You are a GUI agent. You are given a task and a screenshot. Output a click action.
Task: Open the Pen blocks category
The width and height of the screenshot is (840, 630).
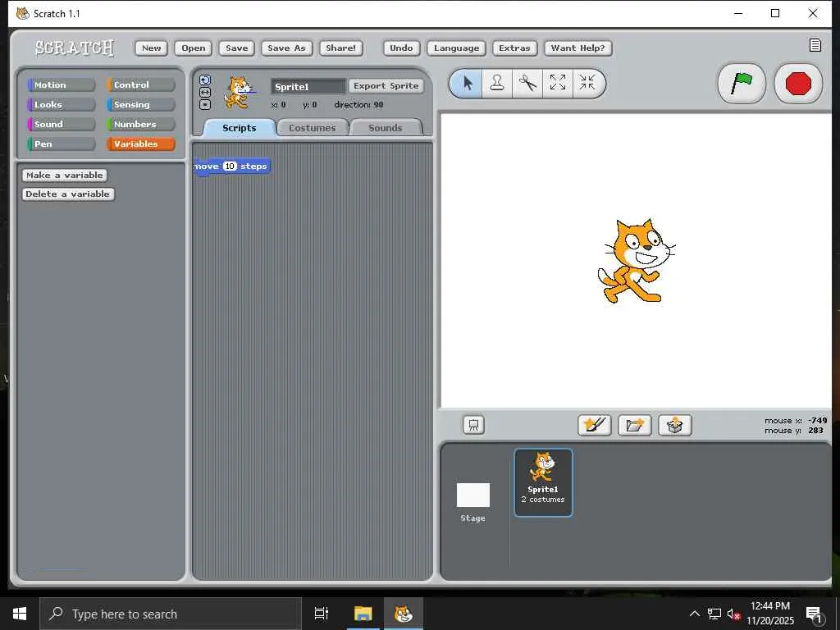(61, 144)
